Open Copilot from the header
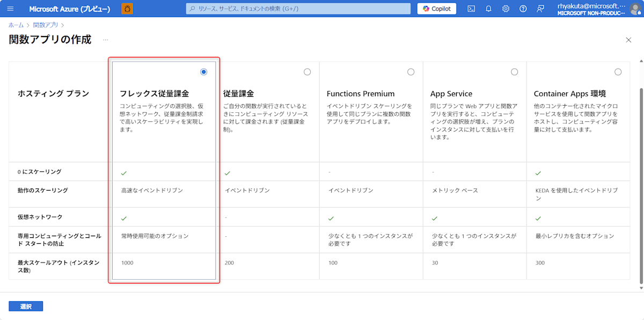The width and height of the screenshot is (644, 320). [x=437, y=9]
